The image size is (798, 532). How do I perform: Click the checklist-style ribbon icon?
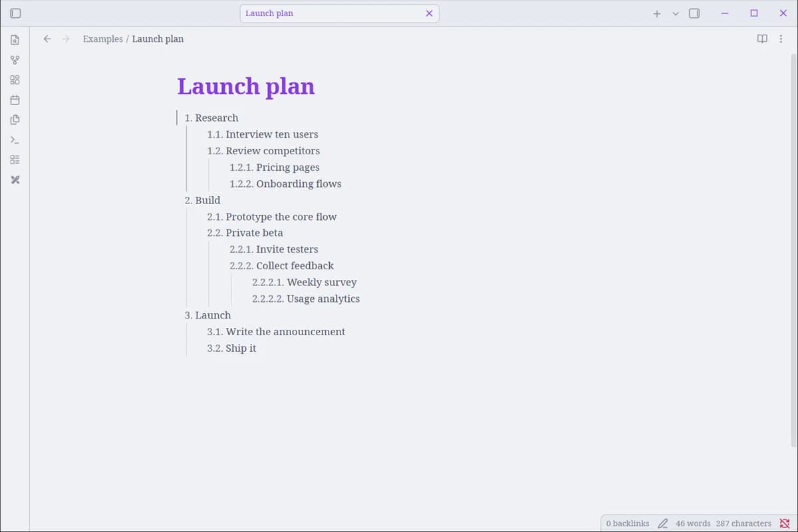click(15, 160)
